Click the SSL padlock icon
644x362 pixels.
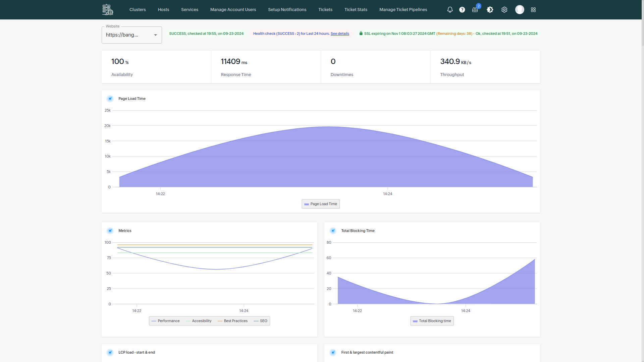[361, 34]
